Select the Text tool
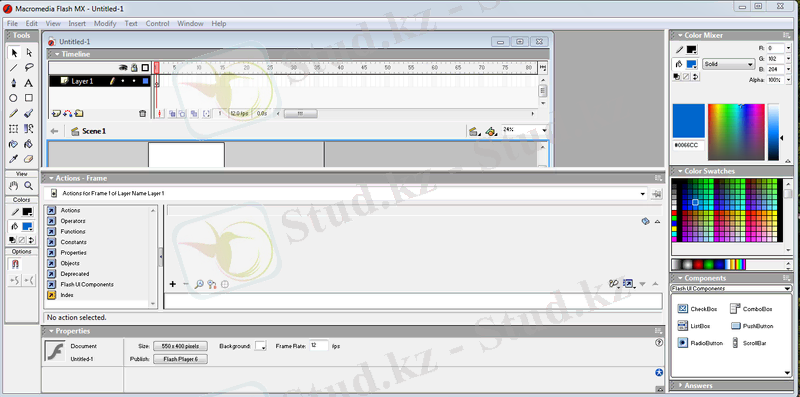Image resolution: width=800 pixels, height=397 pixels. pos(29,83)
